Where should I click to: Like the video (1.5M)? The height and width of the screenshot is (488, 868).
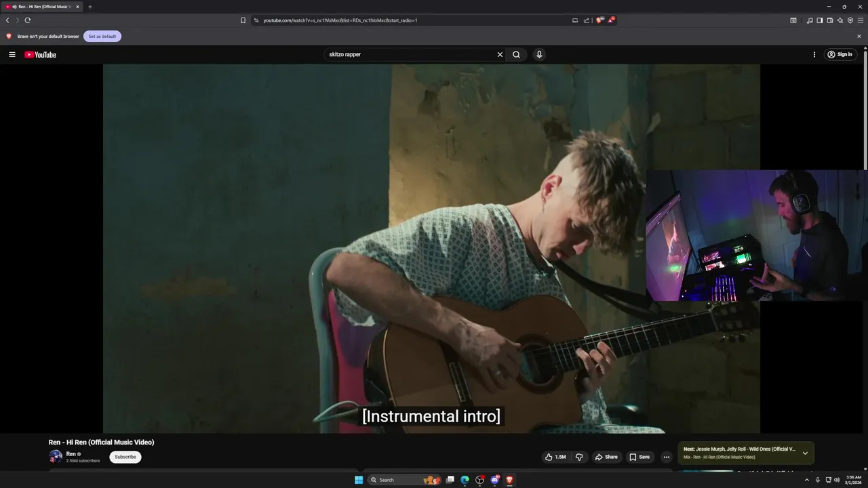[x=555, y=457]
